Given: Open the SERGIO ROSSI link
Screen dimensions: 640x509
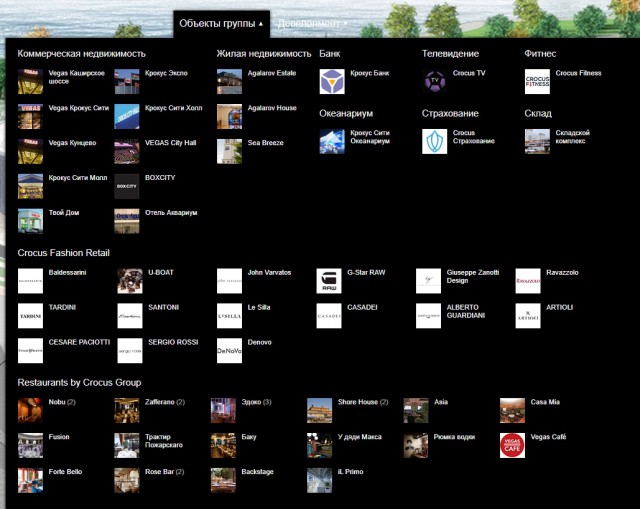Looking at the screenshot, I should coord(173,342).
